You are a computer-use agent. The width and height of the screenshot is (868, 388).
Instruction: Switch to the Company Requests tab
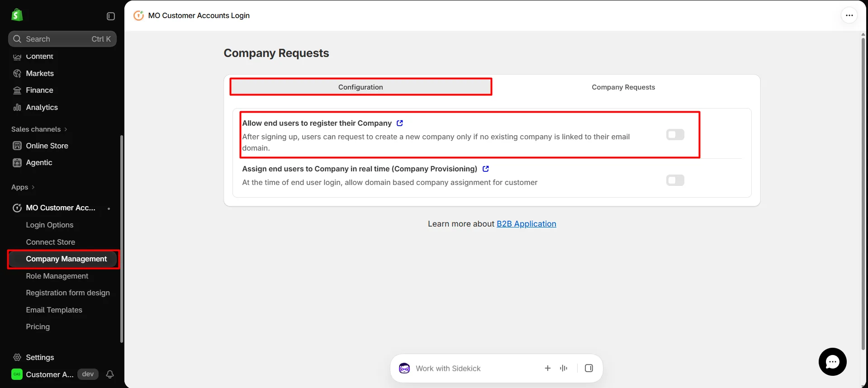click(x=623, y=87)
